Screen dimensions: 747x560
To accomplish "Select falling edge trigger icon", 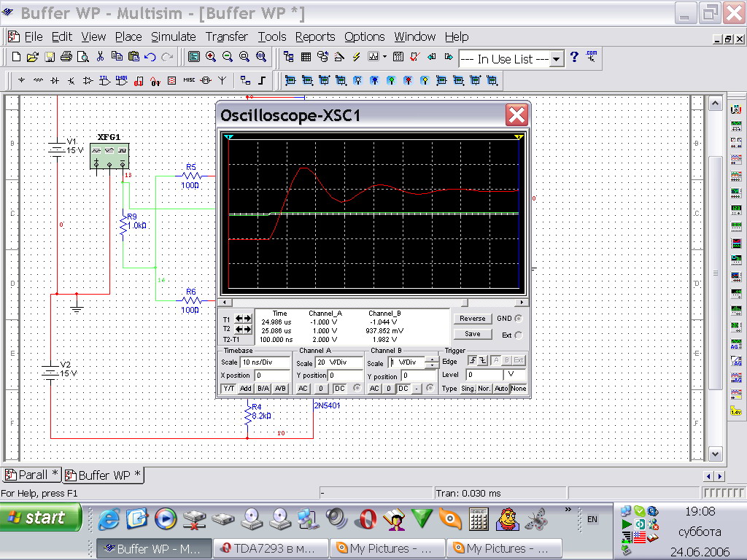I will [482, 360].
